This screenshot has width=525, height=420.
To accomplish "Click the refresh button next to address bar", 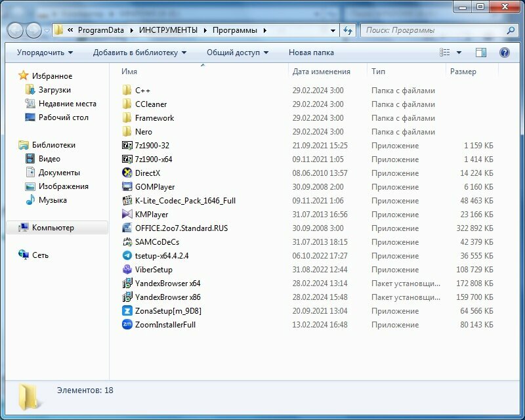I will pyautogui.click(x=348, y=30).
